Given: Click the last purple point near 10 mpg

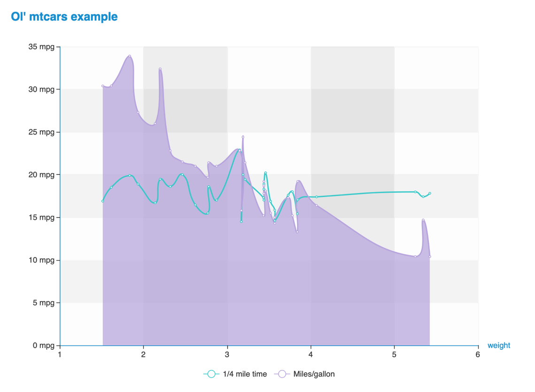Looking at the screenshot, I should [x=430, y=256].
